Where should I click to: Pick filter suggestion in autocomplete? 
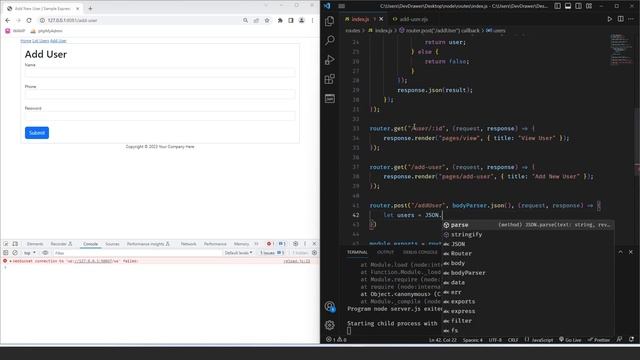(x=528, y=321)
